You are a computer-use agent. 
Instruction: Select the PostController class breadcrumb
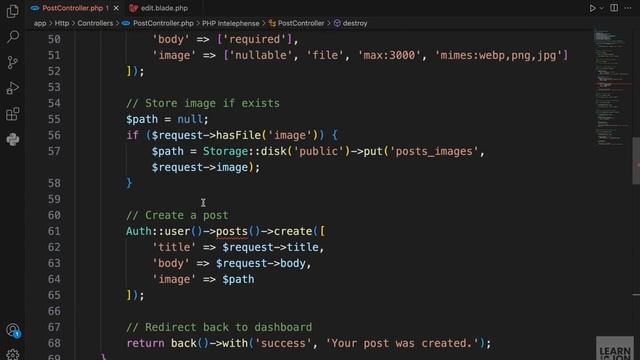pyautogui.click(x=300, y=23)
